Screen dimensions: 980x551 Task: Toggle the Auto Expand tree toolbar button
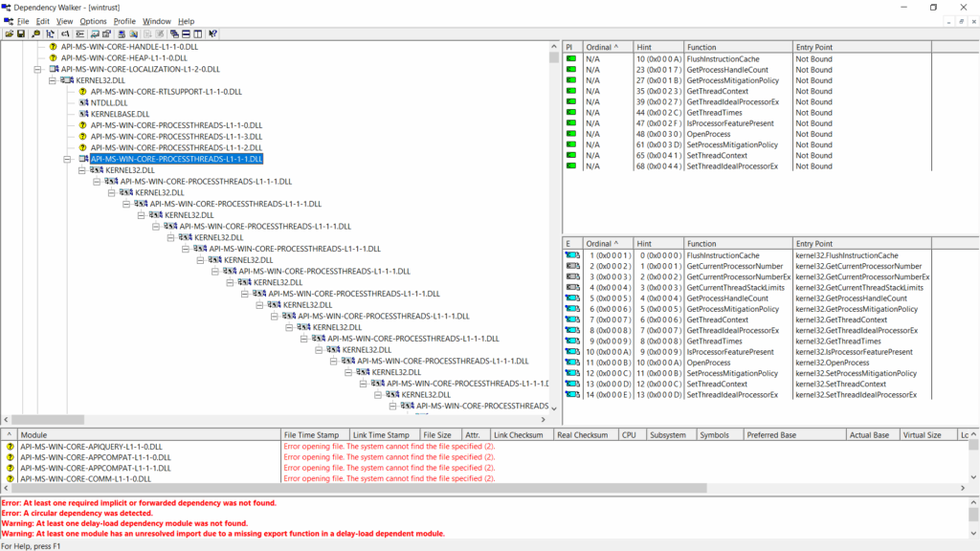pos(51,33)
